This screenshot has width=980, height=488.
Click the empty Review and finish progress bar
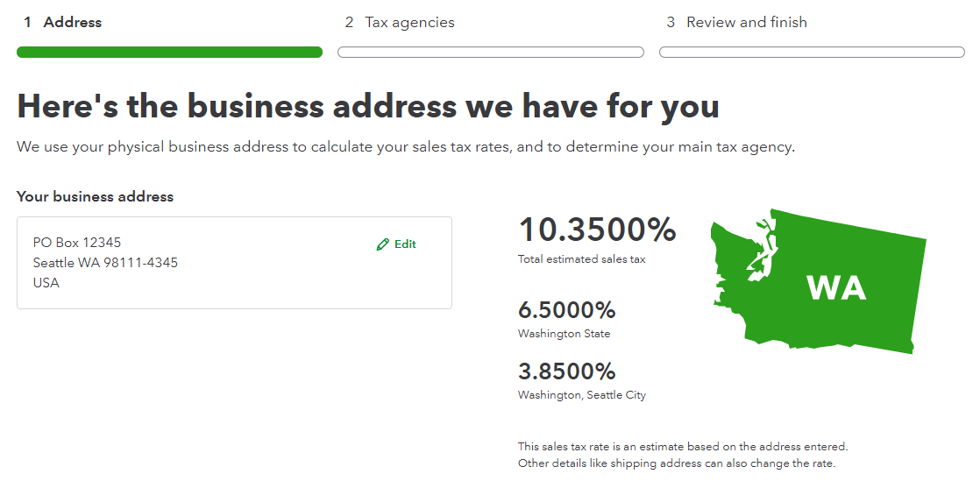pos(812,53)
